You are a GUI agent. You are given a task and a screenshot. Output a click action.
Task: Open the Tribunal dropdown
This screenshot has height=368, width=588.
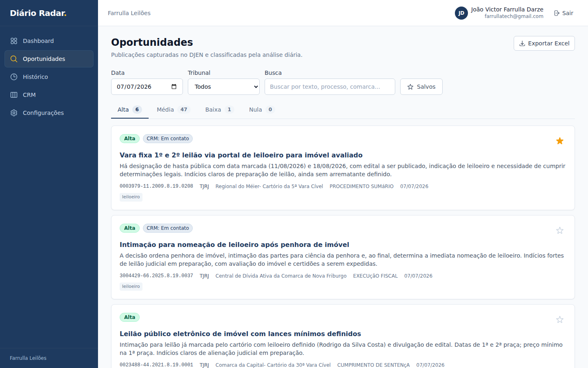point(224,87)
